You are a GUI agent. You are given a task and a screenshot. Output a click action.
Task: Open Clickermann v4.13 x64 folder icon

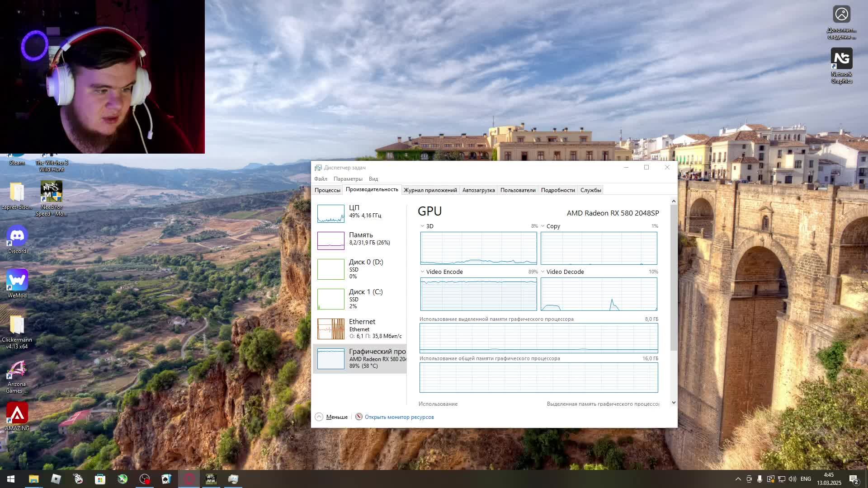click(17, 325)
